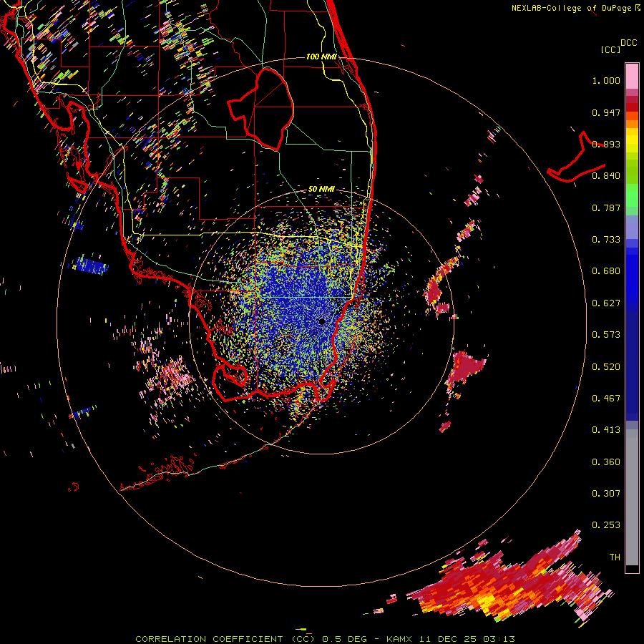Viewport: 644px width, 644px height.
Task: Select the 0.360 scale value
Action: pos(606,462)
